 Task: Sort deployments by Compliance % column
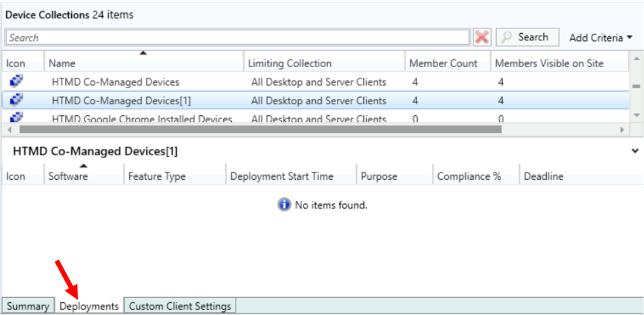(469, 176)
